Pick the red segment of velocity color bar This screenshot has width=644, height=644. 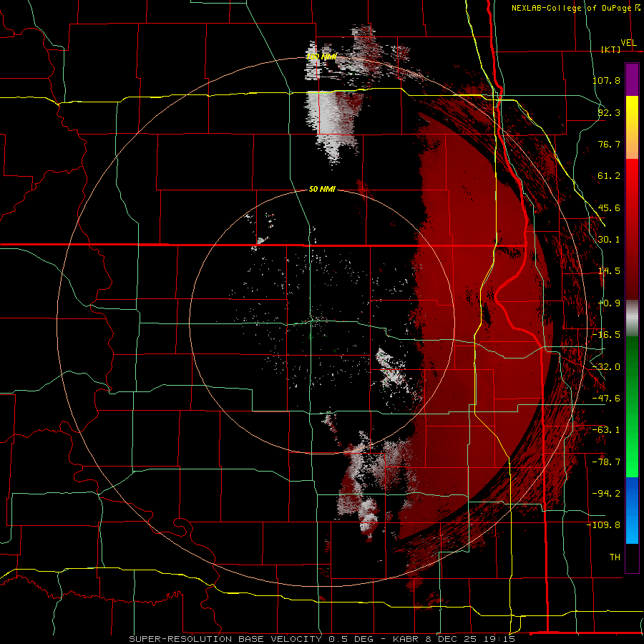point(632,229)
